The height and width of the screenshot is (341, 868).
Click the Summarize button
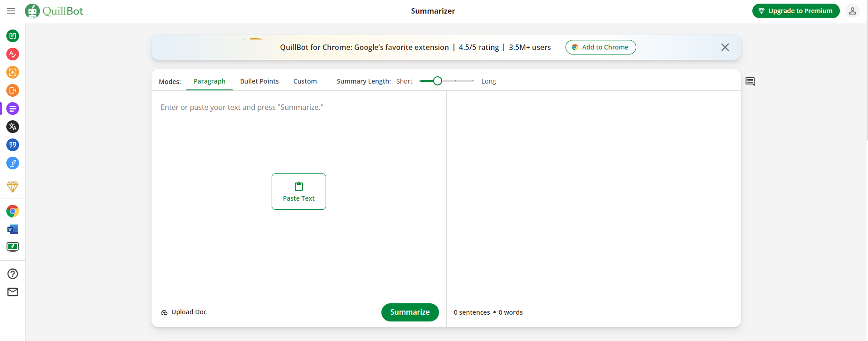point(410,312)
